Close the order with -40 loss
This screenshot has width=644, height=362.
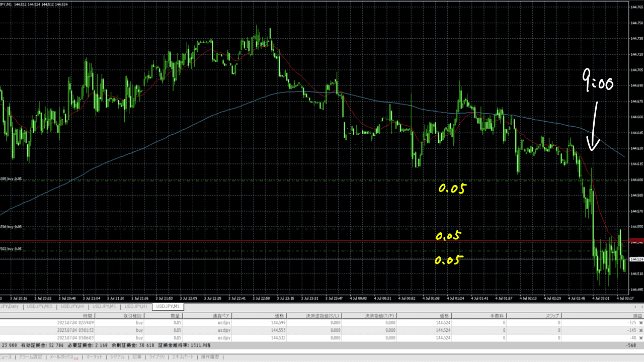pos(640,338)
